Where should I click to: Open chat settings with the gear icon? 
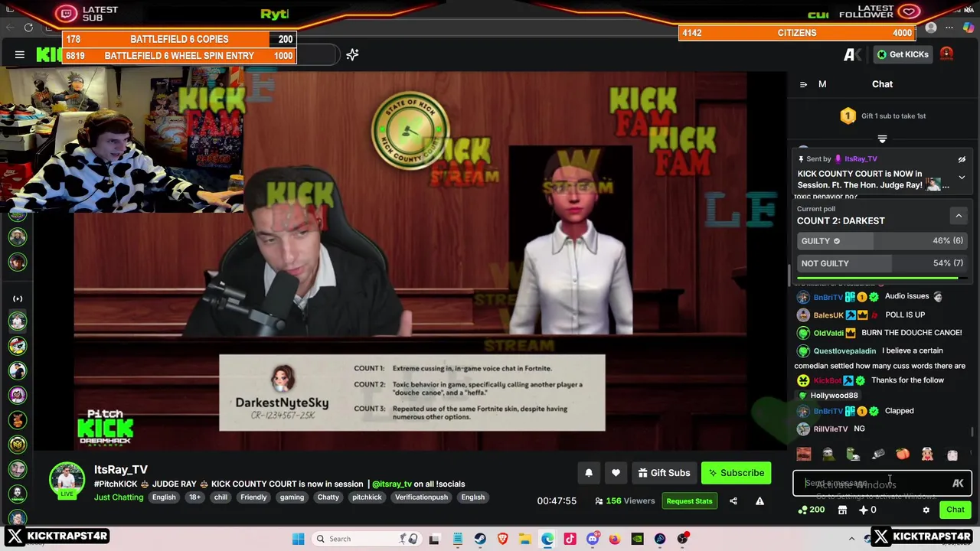[x=926, y=510]
